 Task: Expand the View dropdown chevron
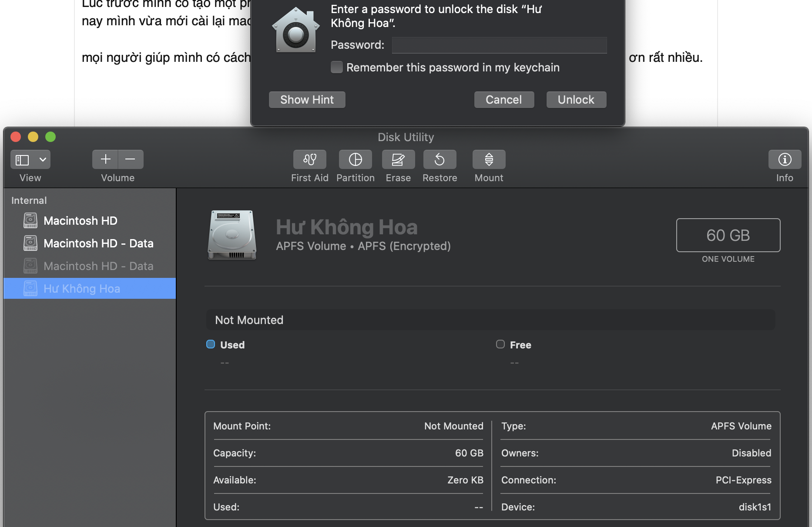point(43,160)
